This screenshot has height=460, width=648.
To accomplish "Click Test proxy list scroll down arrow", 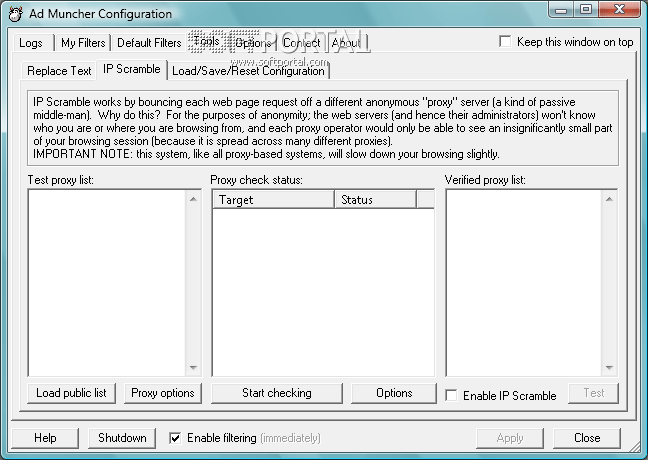I will (x=193, y=367).
